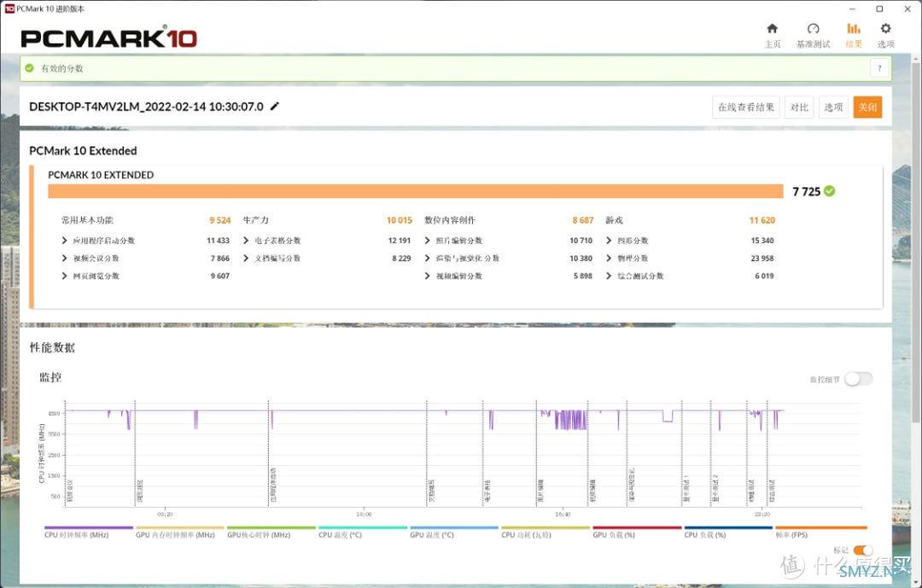Click the 网页浏览 marker line in chart

click(135, 453)
